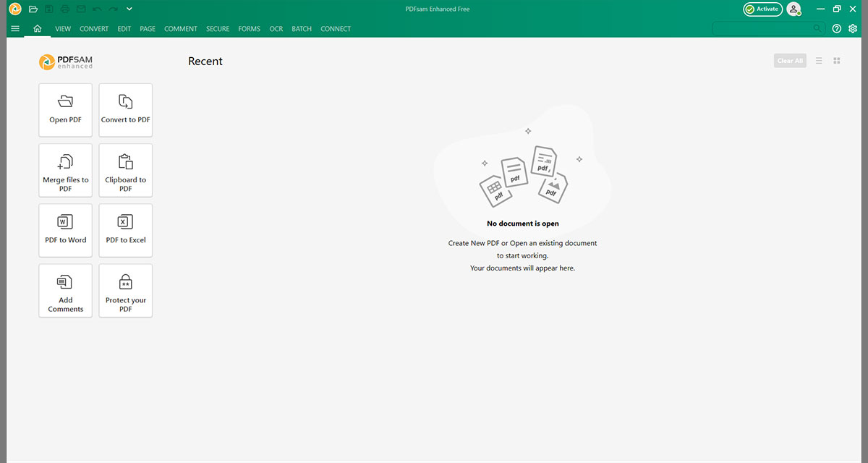Expand the quick access toolbar dropdown arrow
This screenshot has height=463, width=868.
129,9
